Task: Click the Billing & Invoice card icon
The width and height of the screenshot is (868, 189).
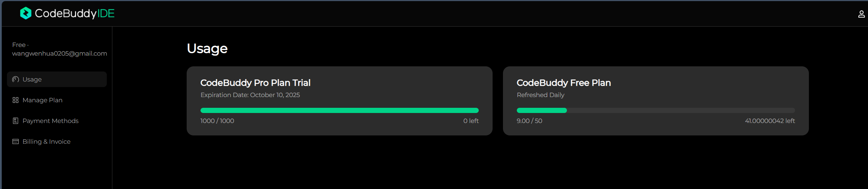Action: (x=16, y=141)
